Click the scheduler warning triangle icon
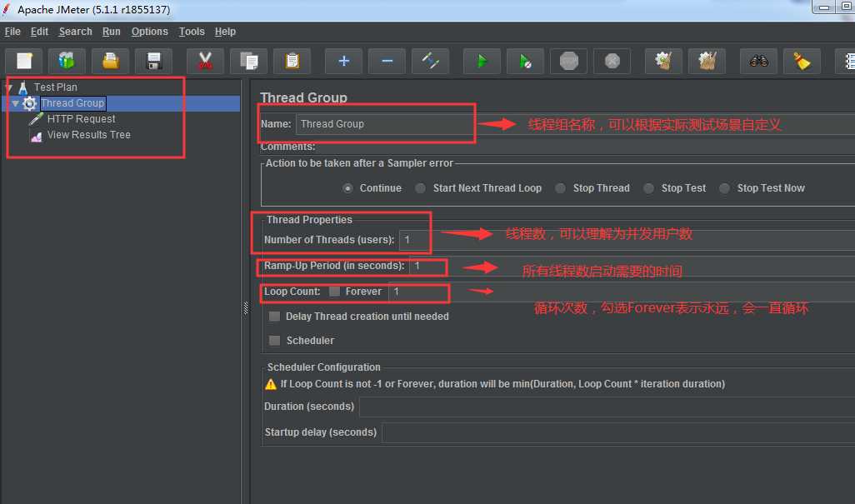The height and width of the screenshot is (504, 855). click(271, 384)
